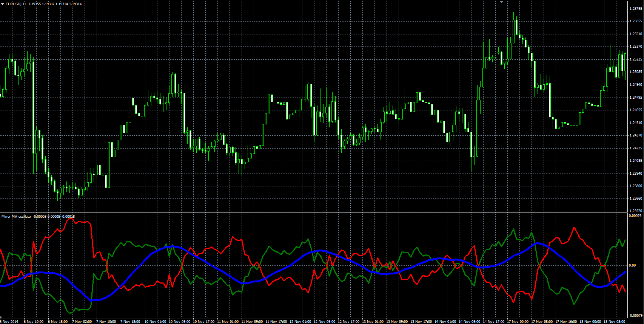Screen dimensions: 644x324
Task: Click the 11 Nov 17:00 time label
Action: tap(276, 322)
